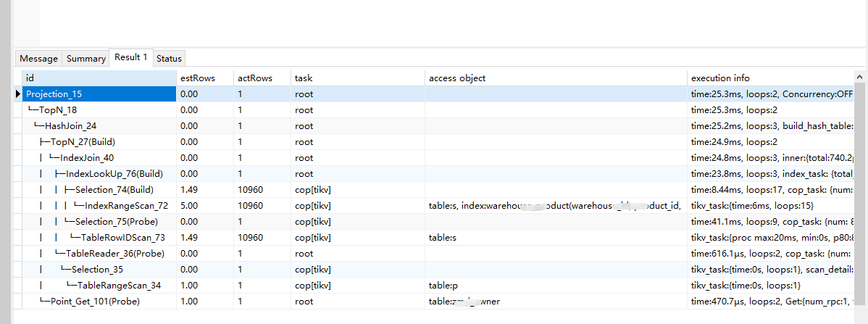Click the vertical scrollbar track of results grid
Screen dimensions: 868x324
pos(861,217)
